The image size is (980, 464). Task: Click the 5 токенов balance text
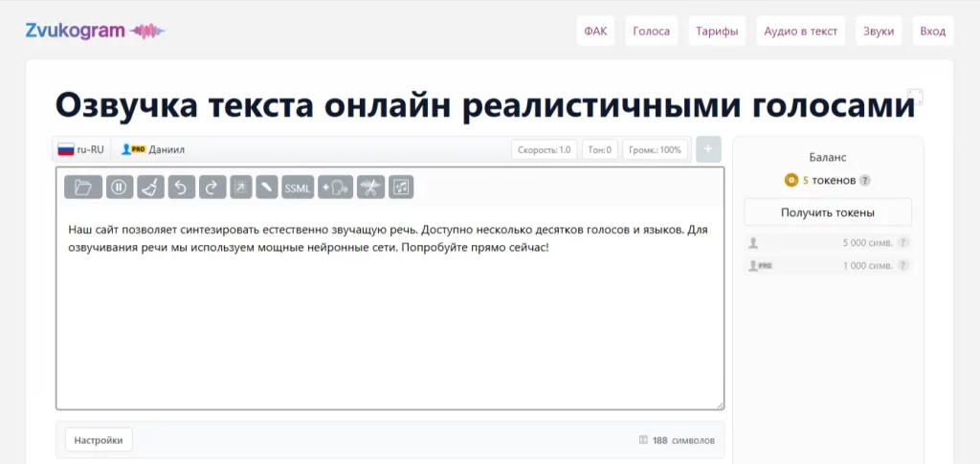click(x=829, y=181)
